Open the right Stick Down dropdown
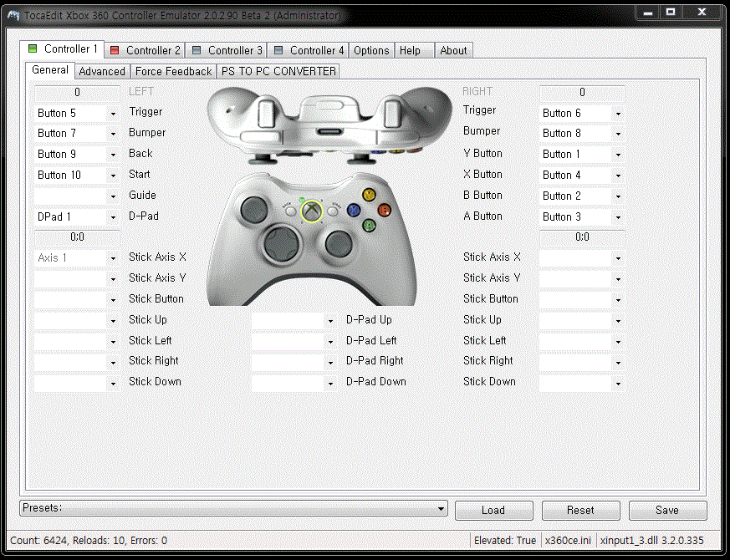 pos(582,384)
